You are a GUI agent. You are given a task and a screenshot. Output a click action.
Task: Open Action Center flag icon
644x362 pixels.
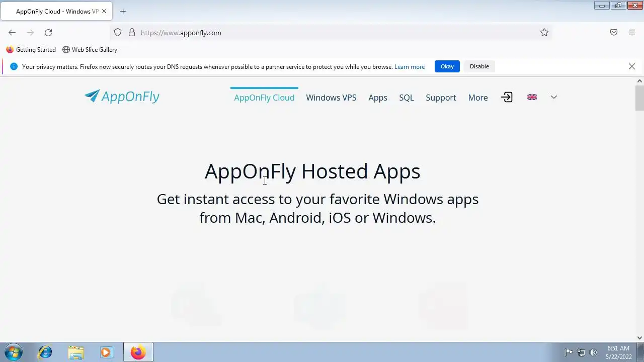(569, 352)
